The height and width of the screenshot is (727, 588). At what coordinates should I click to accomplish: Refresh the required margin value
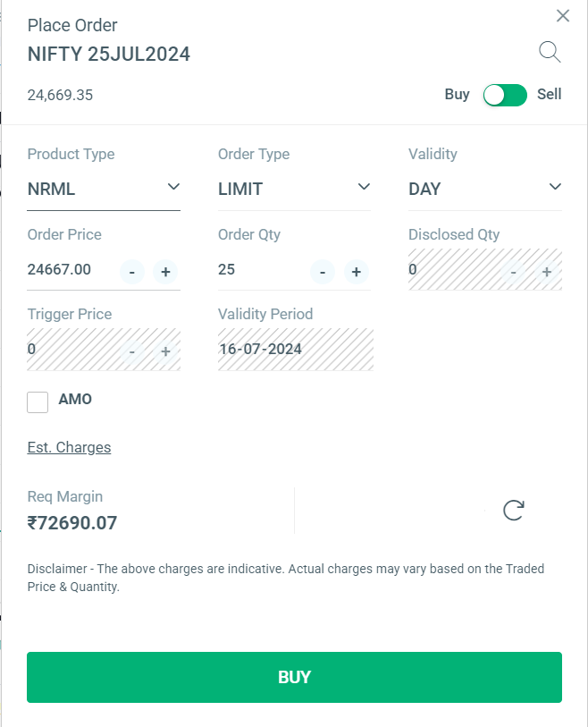(513, 510)
